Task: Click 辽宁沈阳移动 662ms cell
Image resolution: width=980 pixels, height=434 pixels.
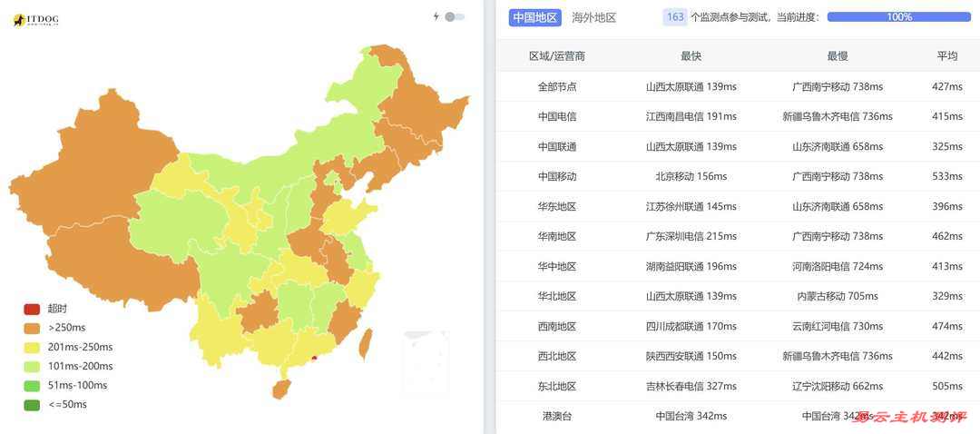Action: click(x=838, y=387)
